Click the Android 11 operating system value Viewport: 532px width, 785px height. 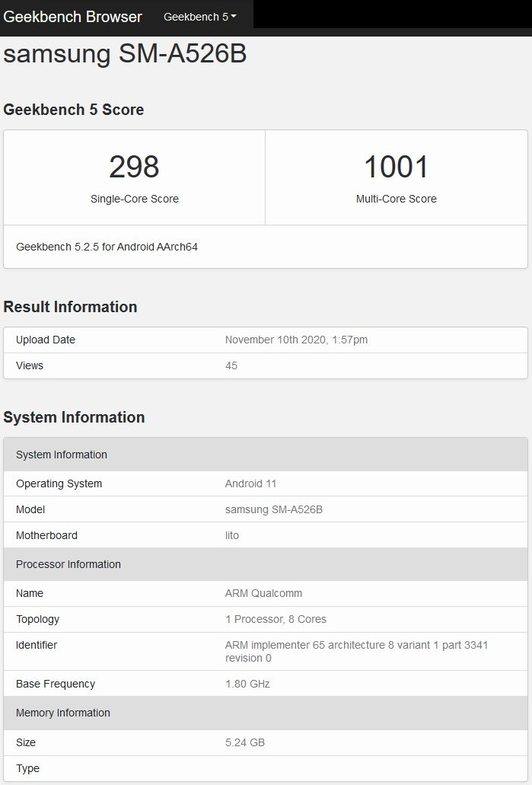[x=250, y=483]
